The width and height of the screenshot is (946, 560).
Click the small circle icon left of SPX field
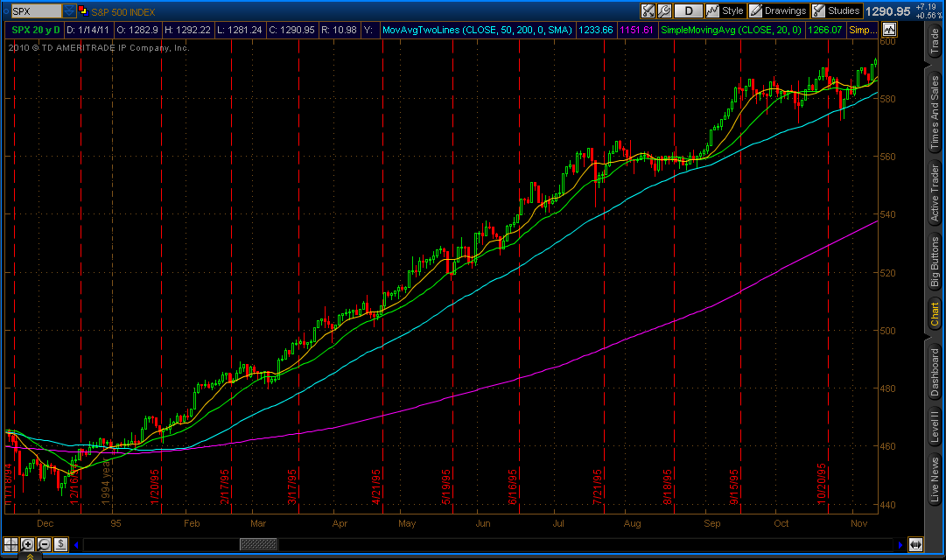coord(6,10)
